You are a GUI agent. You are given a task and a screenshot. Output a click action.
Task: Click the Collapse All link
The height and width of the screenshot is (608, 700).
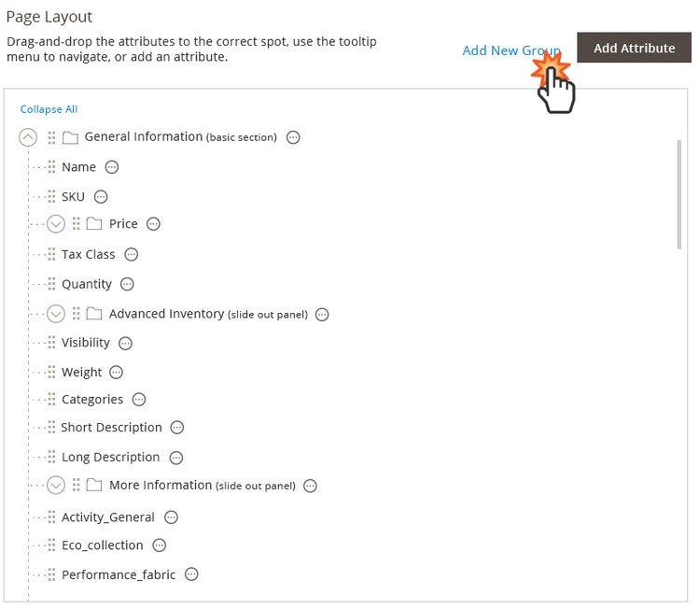coord(49,109)
